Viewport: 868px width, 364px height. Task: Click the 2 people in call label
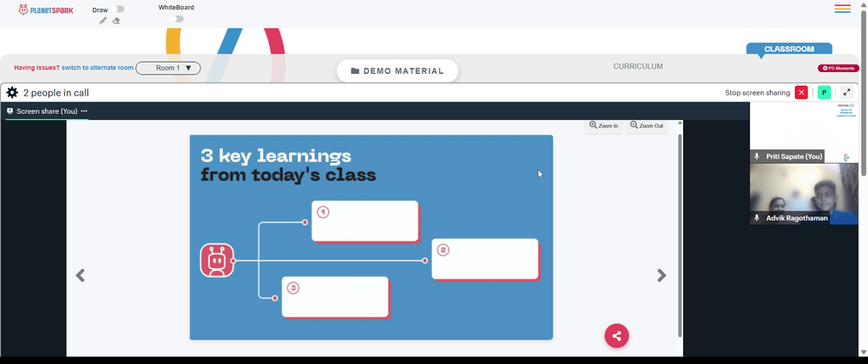point(56,93)
